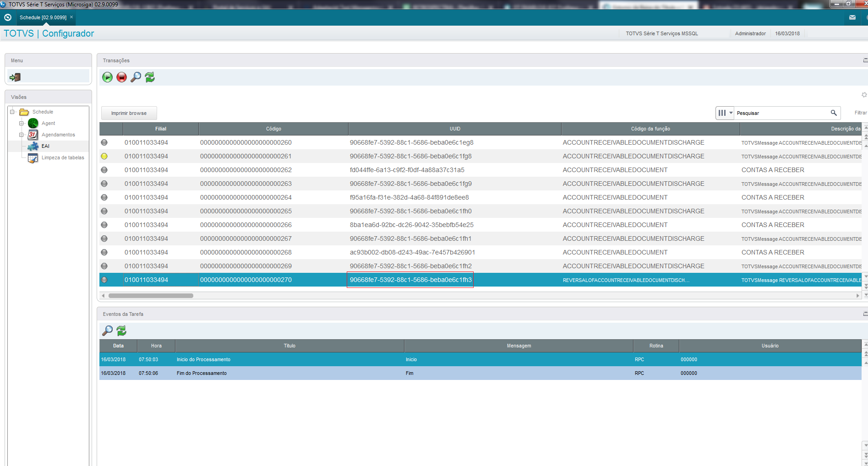Image resolution: width=868 pixels, height=466 pixels.
Task: Sort events by the Data column header
Action: 118,346
